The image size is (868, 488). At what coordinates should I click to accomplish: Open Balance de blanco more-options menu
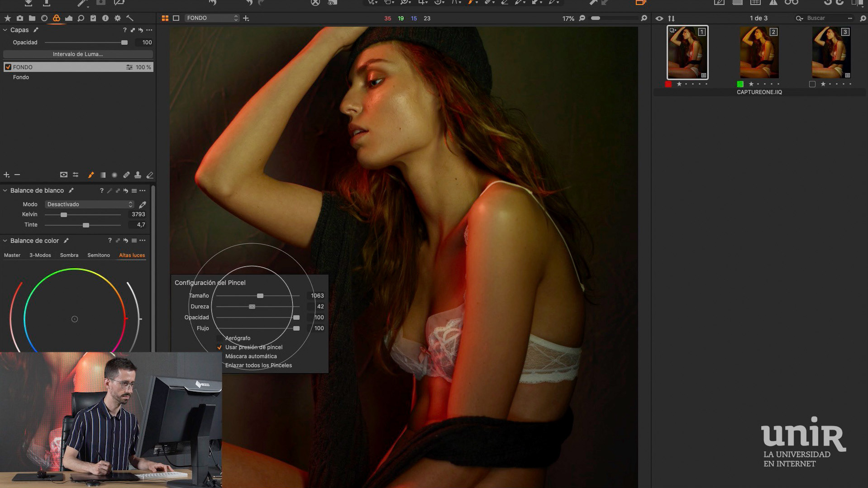click(143, 191)
